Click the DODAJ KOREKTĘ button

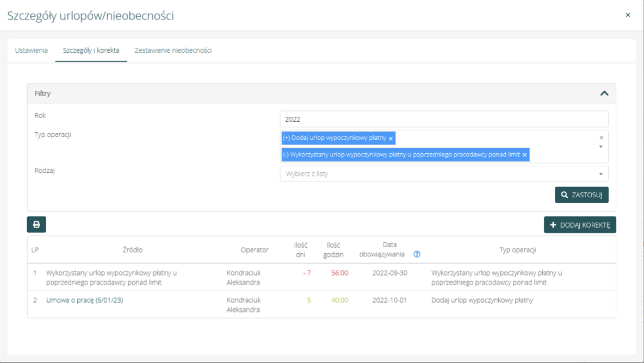click(580, 225)
